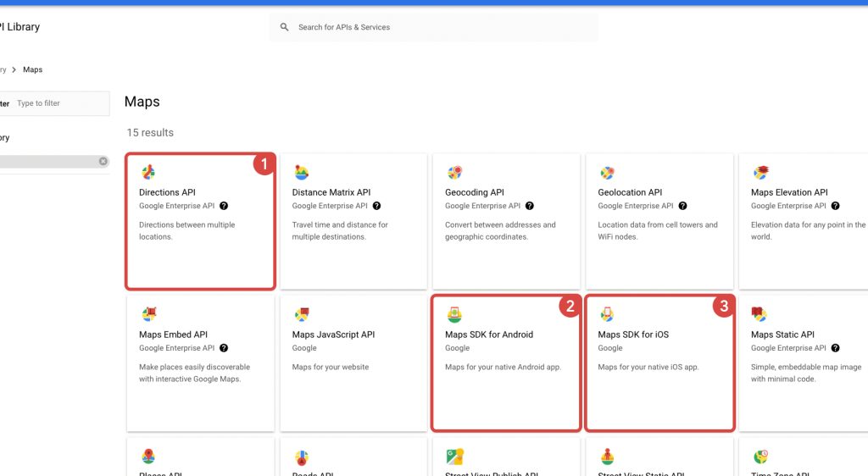Click help icon beside Geocoding API enterprise label
The width and height of the screenshot is (868, 476).
click(x=530, y=206)
